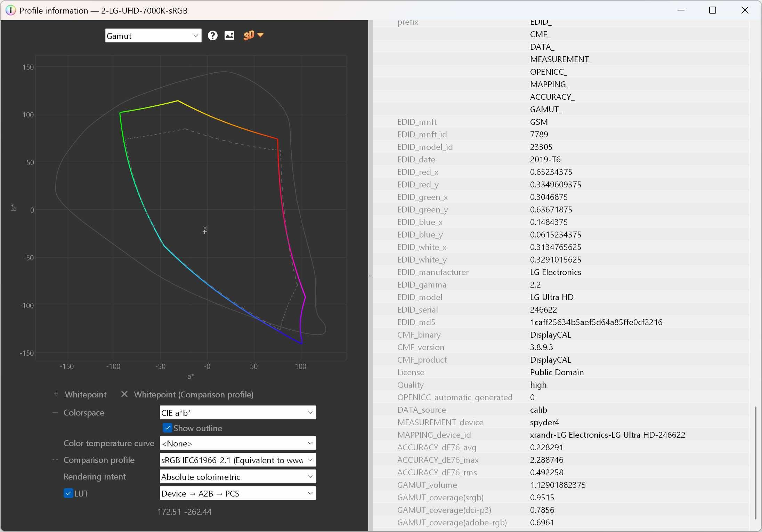The width and height of the screenshot is (762, 532).
Task: Minimize the Profile information window
Action: (x=681, y=10)
